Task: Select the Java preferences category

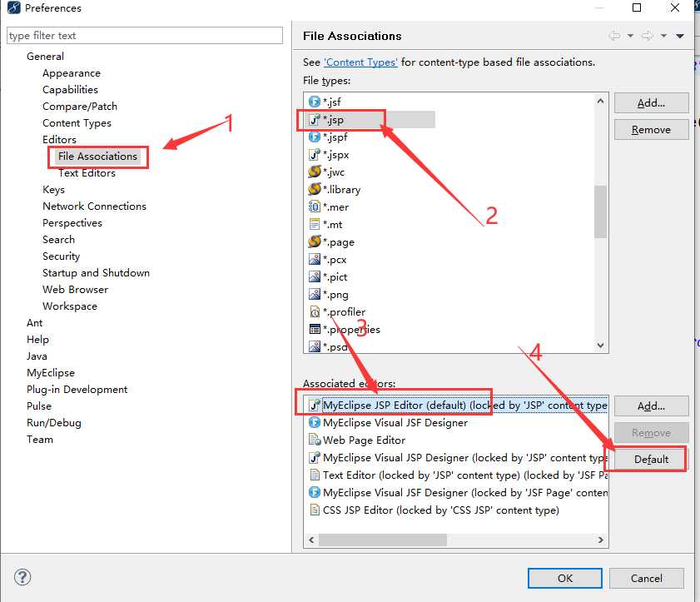Action: coord(37,356)
